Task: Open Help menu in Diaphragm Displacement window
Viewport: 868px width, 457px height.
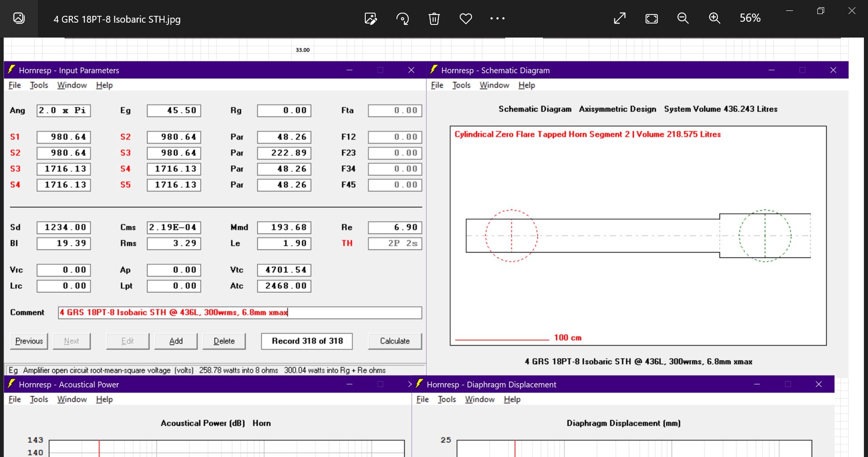Action: tap(512, 399)
